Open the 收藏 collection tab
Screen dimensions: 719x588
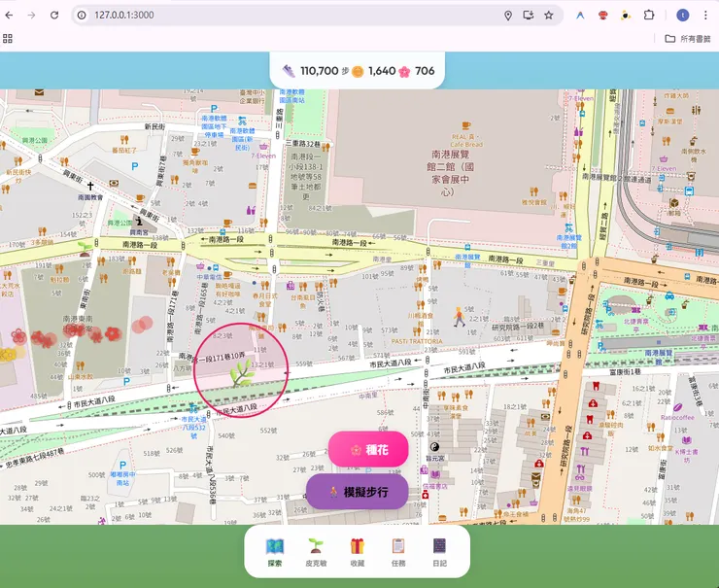pos(358,552)
